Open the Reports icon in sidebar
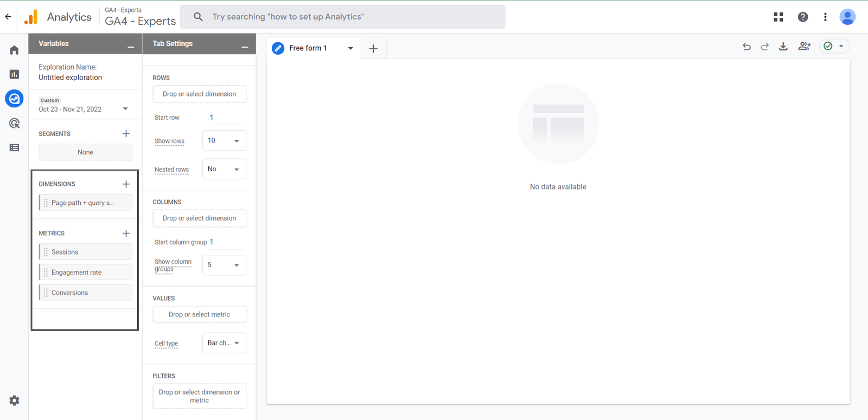Image resolution: width=868 pixels, height=420 pixels. tap(14, 74)
